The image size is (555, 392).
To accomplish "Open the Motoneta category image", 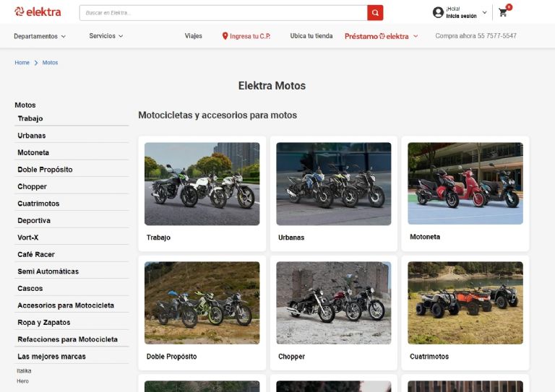I will 465,183.
